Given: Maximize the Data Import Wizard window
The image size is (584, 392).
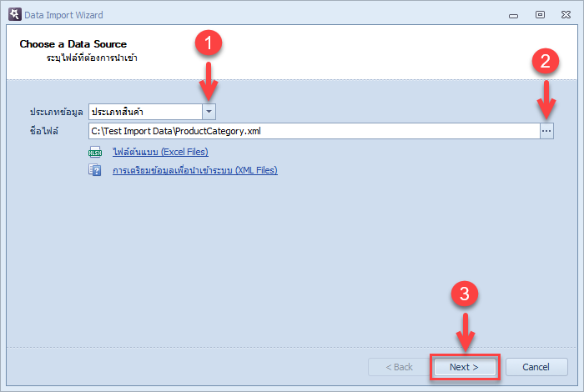Looking at the screenshot, I should [x=540, y=14].
